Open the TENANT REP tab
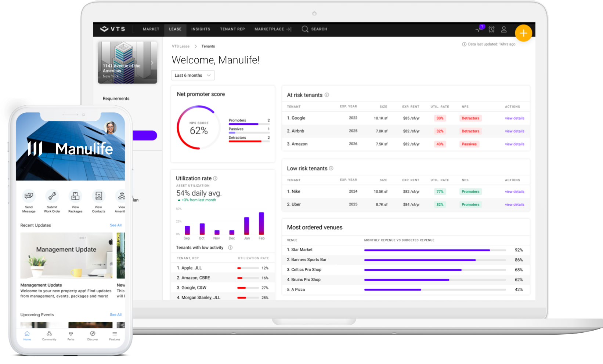 232,29
